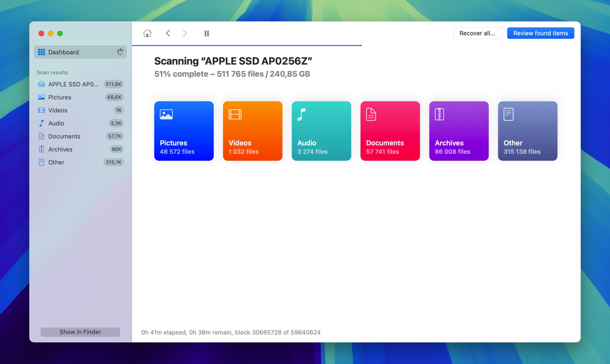This screenshot has height=364, width=610.
Task: Click the Documents category icon
Action: point(371,114)
